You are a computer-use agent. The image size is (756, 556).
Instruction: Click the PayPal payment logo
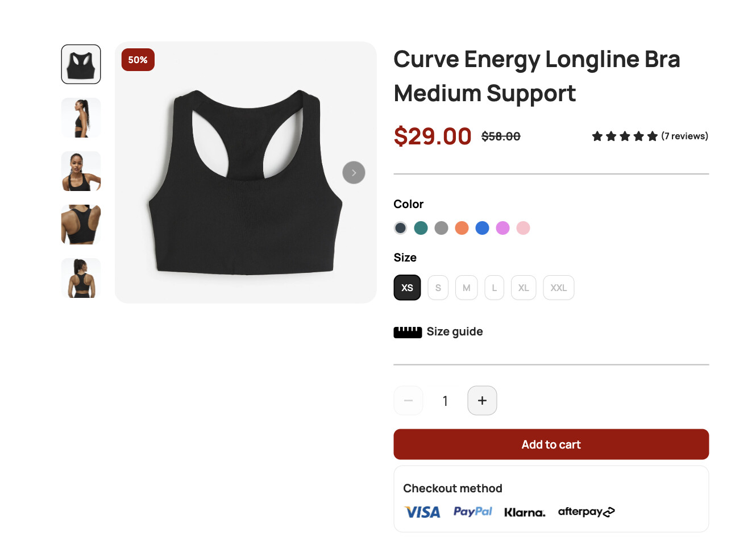[472, 512]
